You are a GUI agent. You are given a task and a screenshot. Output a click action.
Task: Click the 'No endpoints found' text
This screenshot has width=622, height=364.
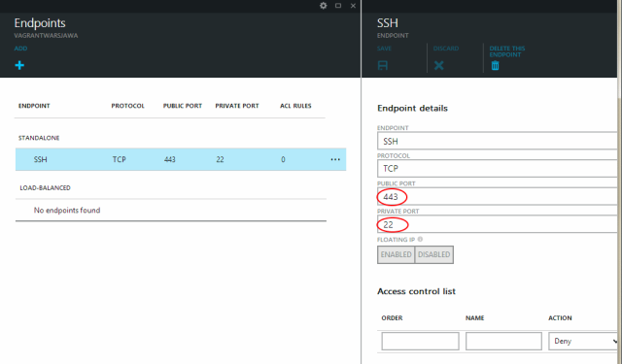tap(67, 211)
